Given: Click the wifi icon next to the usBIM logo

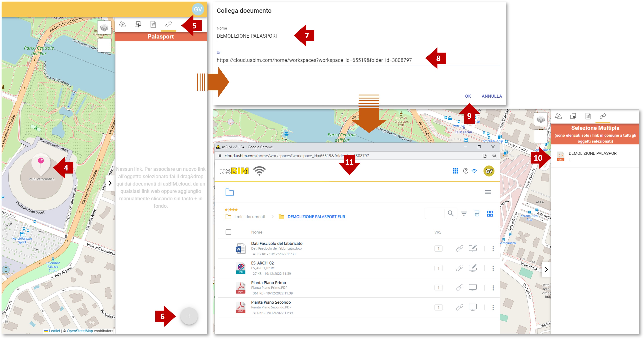Looking at the screenshot, I should (259, 171).
